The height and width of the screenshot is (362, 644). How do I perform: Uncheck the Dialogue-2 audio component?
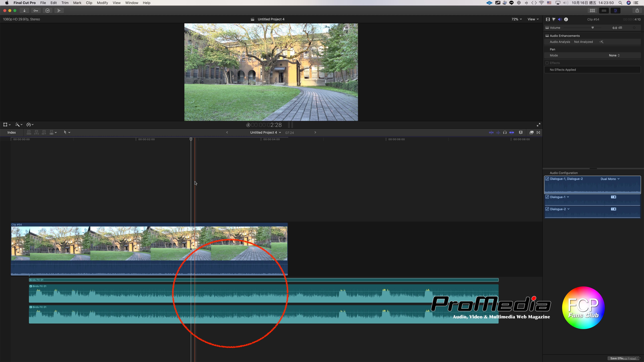click(547, 209)
